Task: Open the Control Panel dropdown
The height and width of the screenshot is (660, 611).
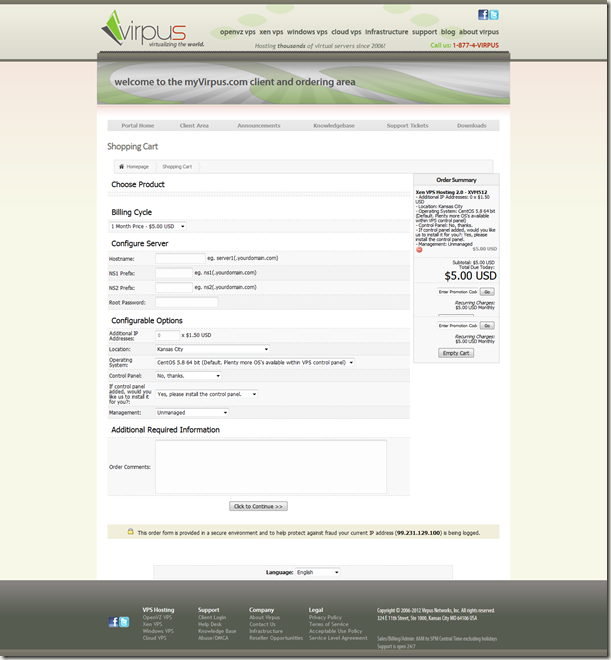Action: coord(189,375)
